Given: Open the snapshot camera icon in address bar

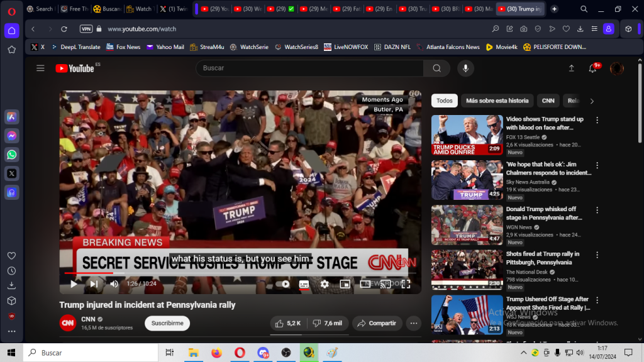Looking at the screenshot, I should (x=524, y=29).
